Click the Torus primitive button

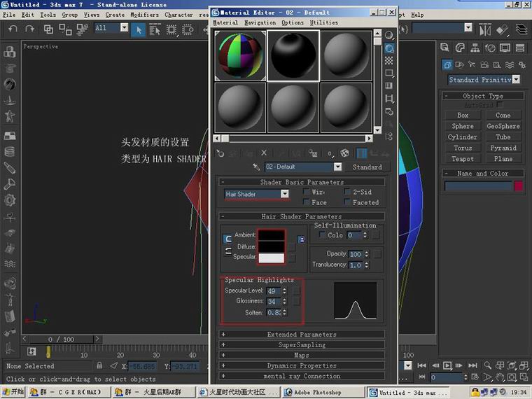click(463, 148)
